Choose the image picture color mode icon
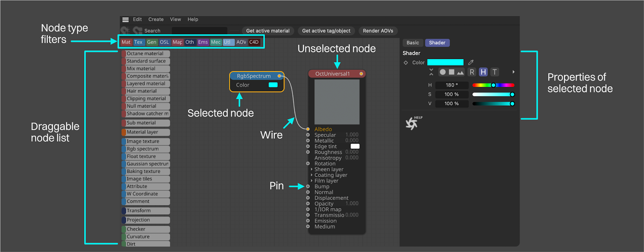The height and width of the screenshot is (252, 644). click(x=460, y=72)
